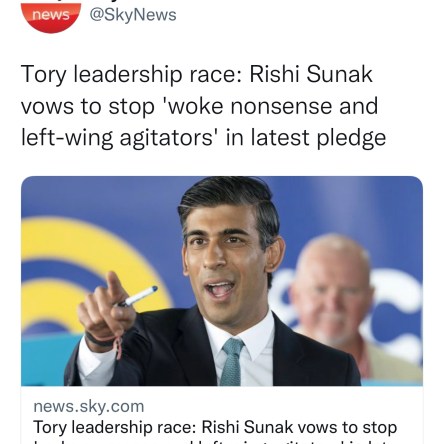
Task: Click the pen held in the photo
Action: point(138,296)
